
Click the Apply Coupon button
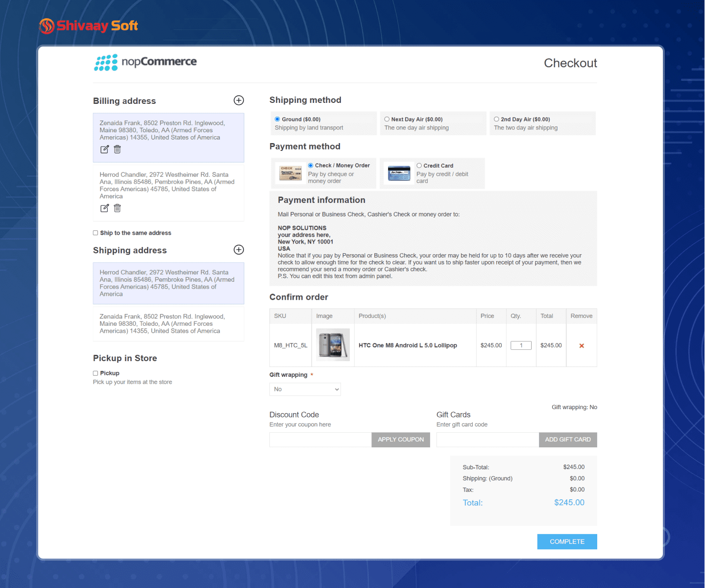(x=401, y=440)
